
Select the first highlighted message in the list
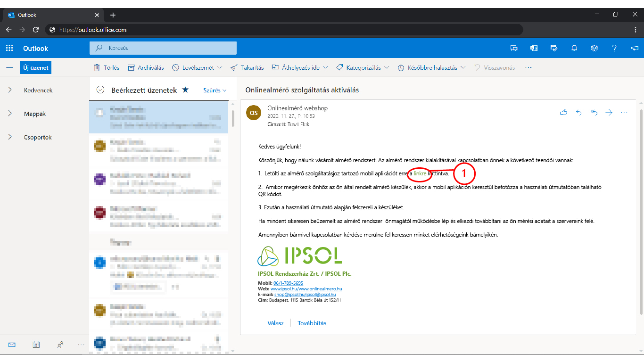pyautogui.click(x=158, y=117)
